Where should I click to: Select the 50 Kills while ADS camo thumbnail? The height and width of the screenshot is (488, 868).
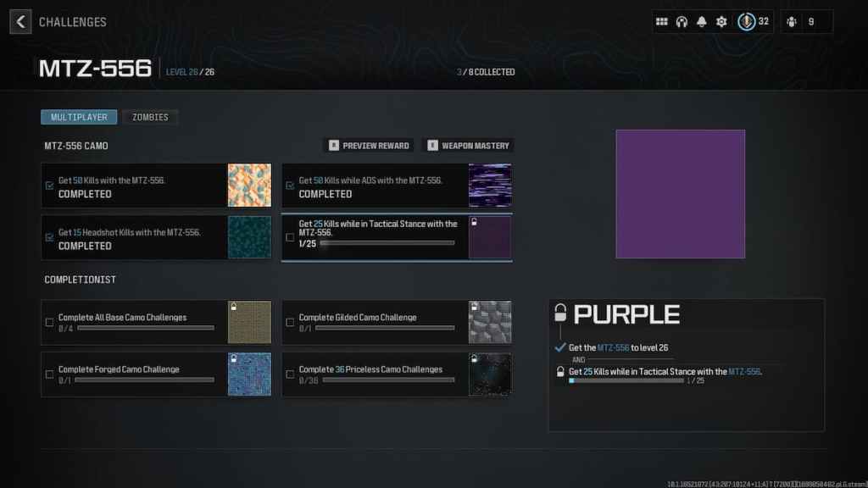click(490, 186)
